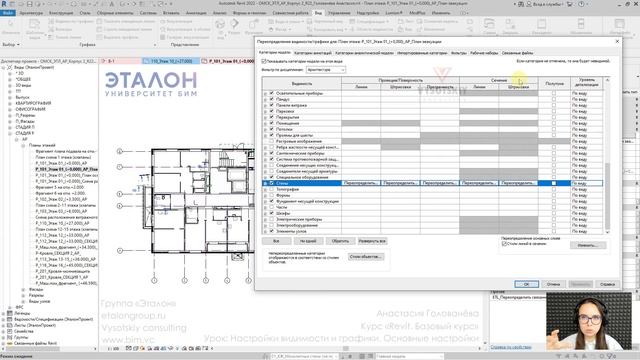Expand Разрезы node in project browser
The height and width of the screenshot is (360, 640).
[23, 295]
